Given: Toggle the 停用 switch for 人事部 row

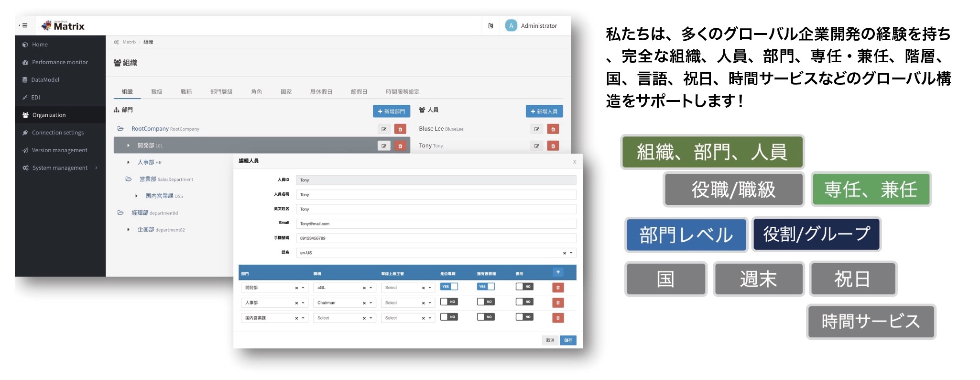Looking at the screenshot, I should pyautogui.click(x=524, y=302).
